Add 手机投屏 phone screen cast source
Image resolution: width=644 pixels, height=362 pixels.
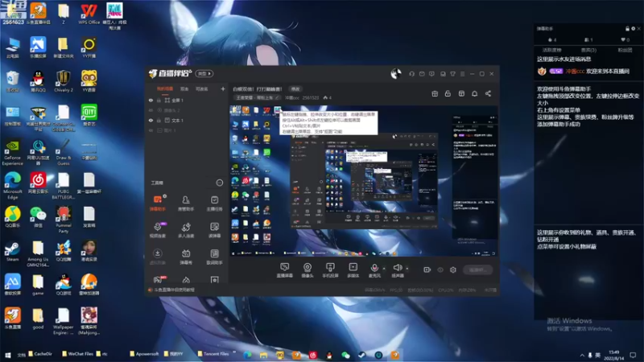click(330, 270)
